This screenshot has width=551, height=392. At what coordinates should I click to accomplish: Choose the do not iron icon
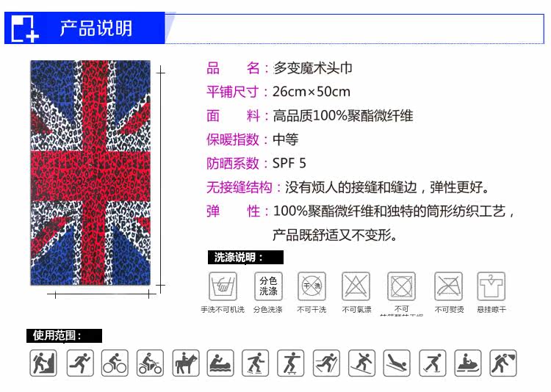[448, 286]
